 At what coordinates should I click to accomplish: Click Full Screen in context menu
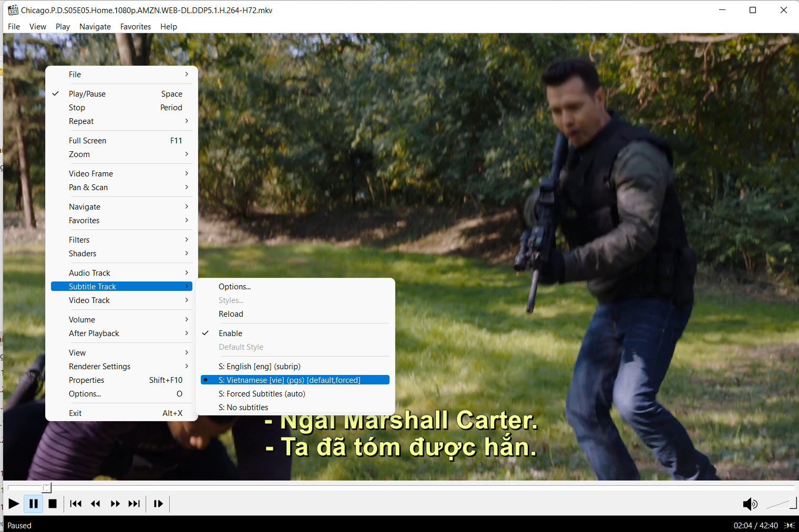tap(121, 141)
